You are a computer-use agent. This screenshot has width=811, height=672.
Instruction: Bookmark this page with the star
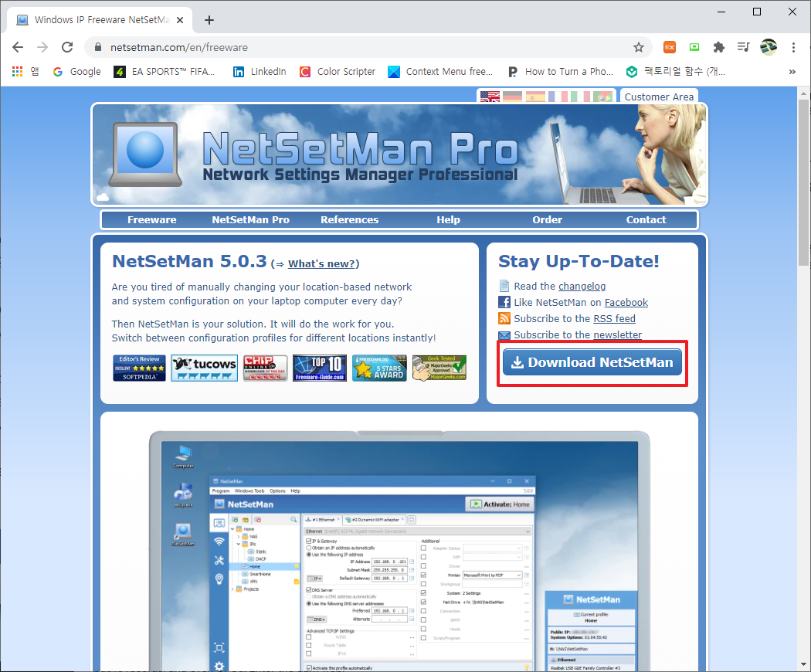[639, 47]
